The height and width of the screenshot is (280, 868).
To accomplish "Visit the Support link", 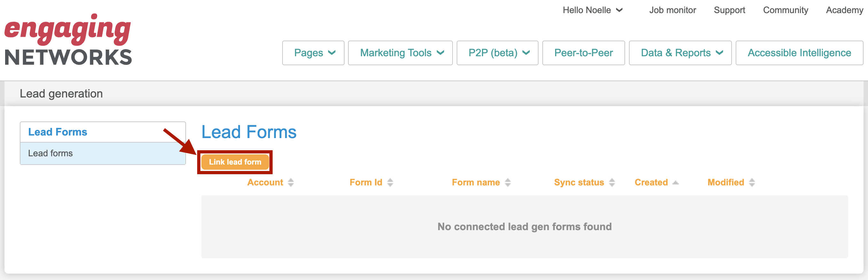I will click(x=729, y=10).
